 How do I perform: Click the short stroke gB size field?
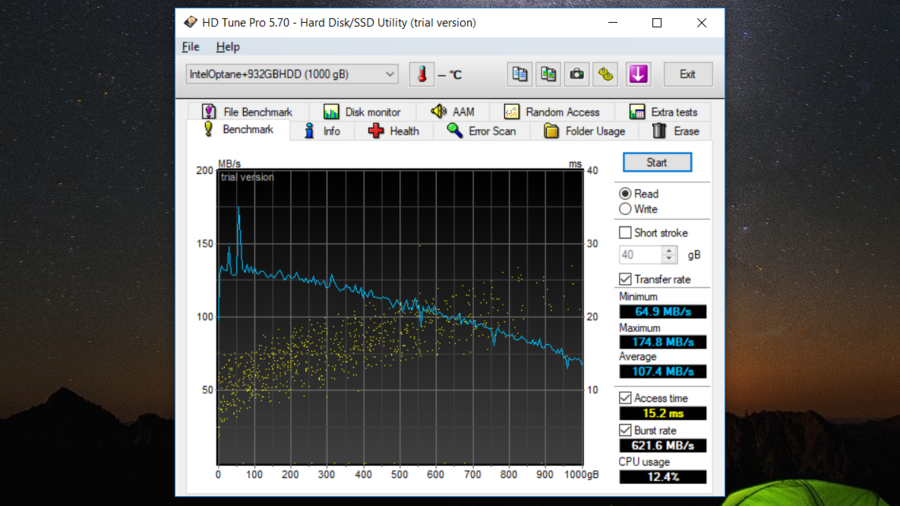tap(640, 255)
